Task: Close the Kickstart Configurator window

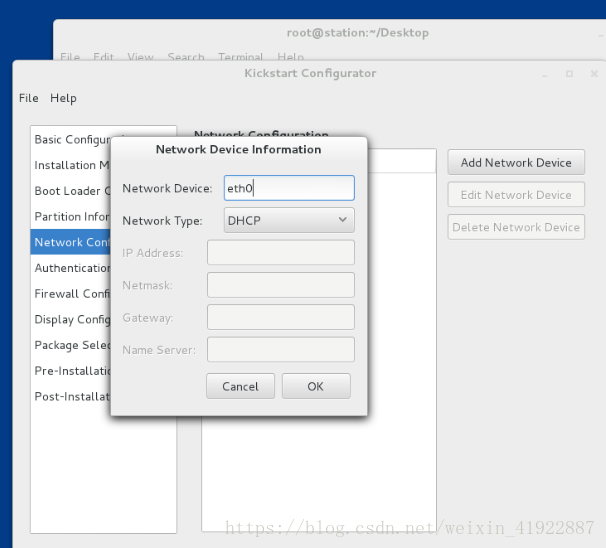Action: (x=594, y=73)
